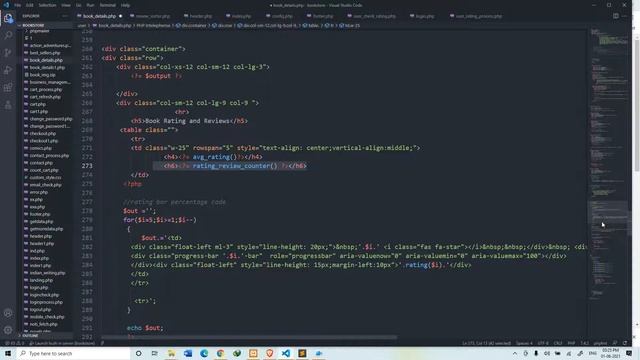
Task: Open Brave browser from the taskbar
Action: point(269,353)
